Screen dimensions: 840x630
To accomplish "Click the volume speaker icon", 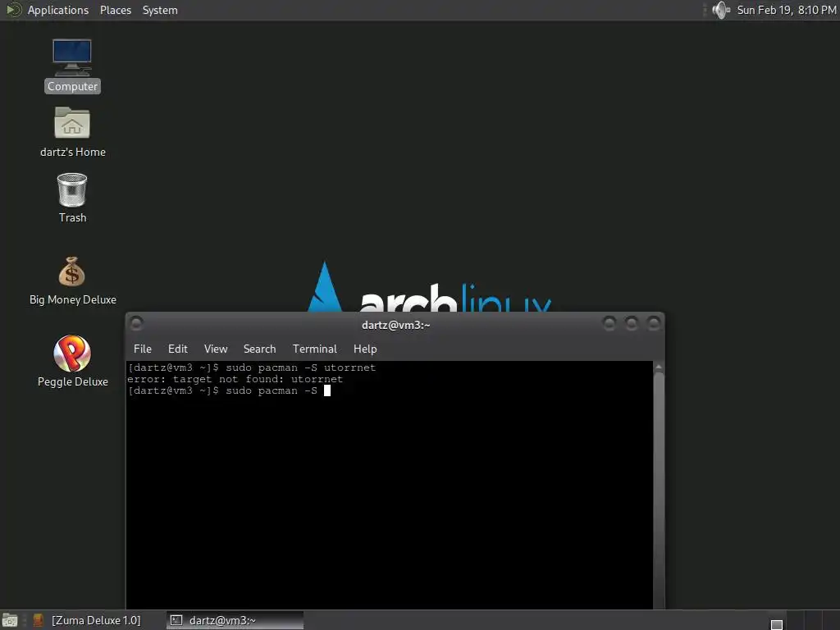I will (x=721, y=10).
